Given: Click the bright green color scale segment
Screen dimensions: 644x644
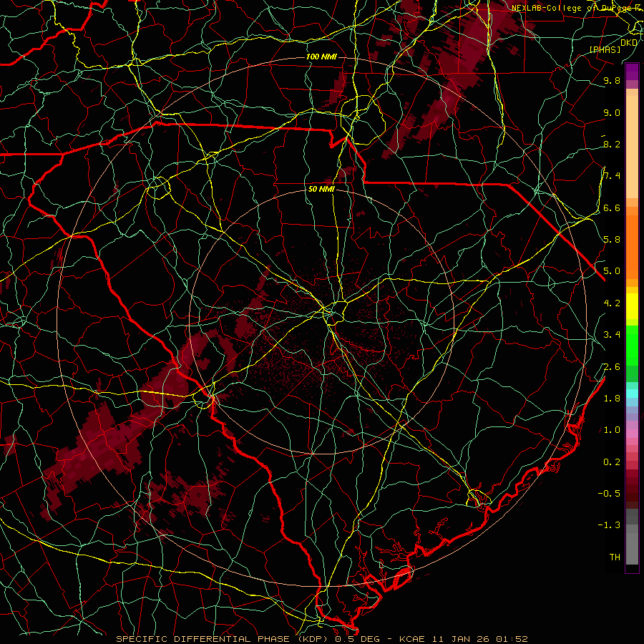Looking at the screenshot, I should coord(632,346).
